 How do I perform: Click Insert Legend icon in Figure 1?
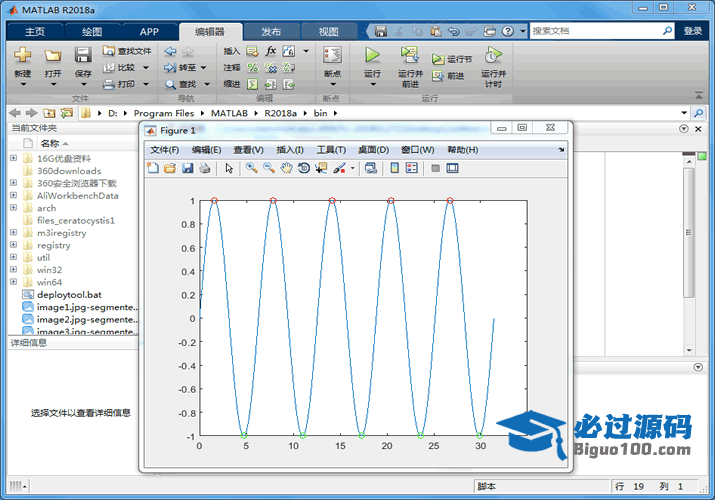(x=412, y=168)
